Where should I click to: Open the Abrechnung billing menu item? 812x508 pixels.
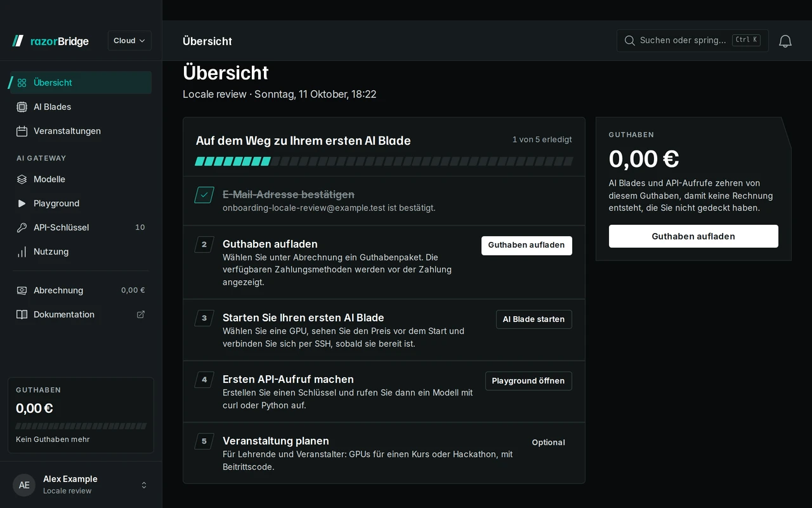81,290
